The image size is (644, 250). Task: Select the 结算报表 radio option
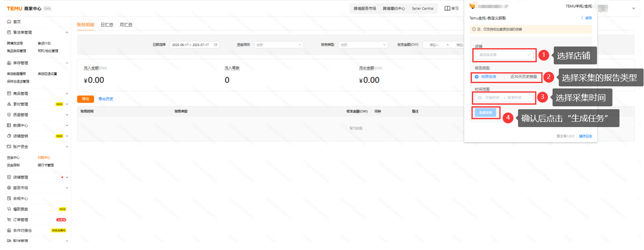(x=476, y=77)
